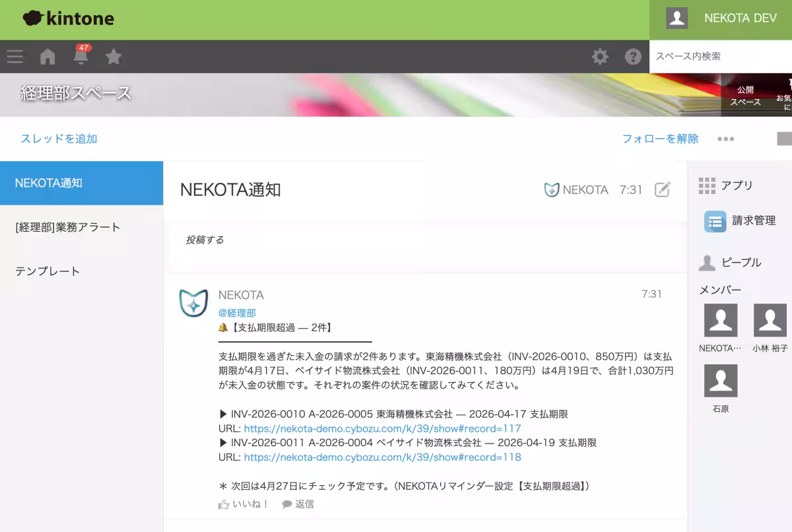Open the record=117 invoice URL
The height and width of the screenshot is (532, 792).
click(382, 428)
